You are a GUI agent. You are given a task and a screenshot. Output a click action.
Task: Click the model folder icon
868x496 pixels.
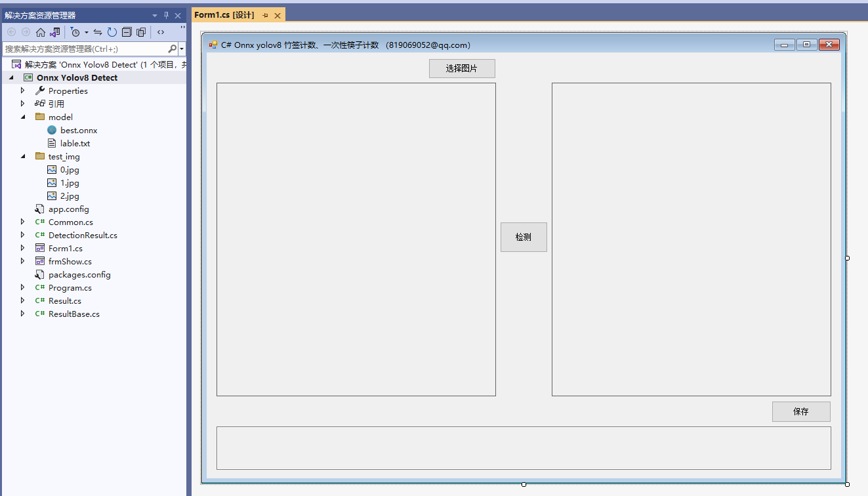pyautogui.click(x=40, y=117)
